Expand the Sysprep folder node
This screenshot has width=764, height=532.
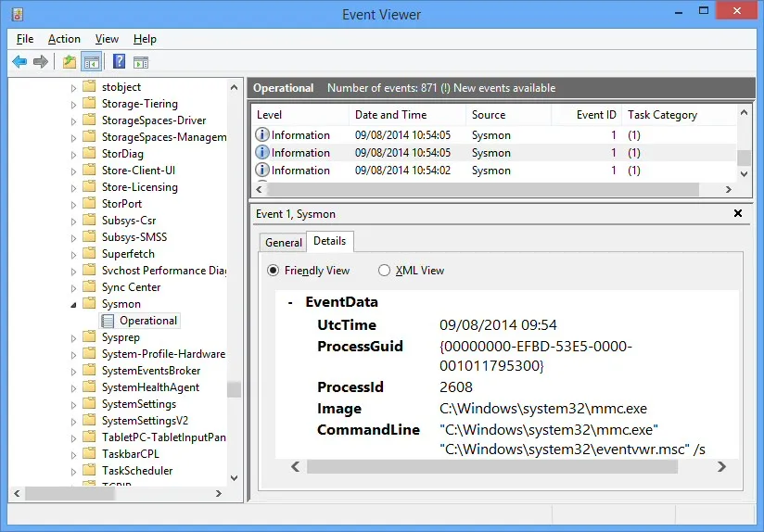[74, 337]
